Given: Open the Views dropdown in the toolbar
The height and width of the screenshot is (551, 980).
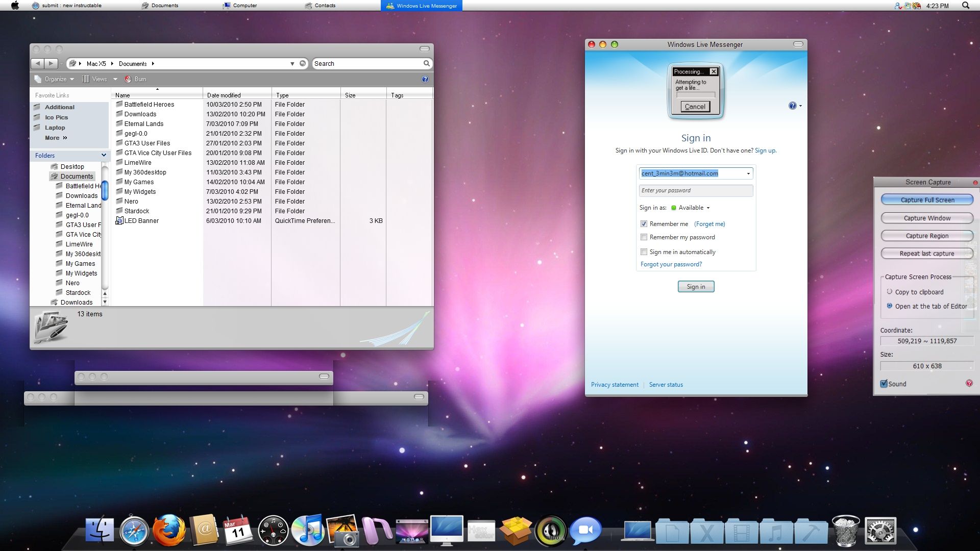Looking at the screenshot, I should [x=100, y=79].
